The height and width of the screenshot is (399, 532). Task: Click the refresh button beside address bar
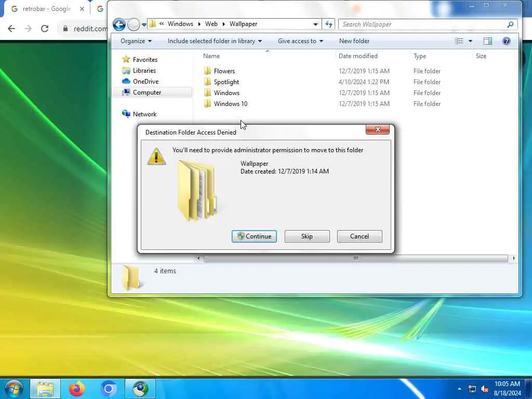pyautogui.click(x=328, y=24)
